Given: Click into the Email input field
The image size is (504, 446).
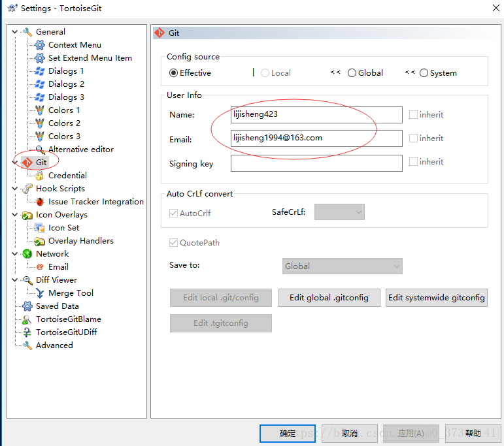Looking at the screenshot, I should [x=316, y=138].
